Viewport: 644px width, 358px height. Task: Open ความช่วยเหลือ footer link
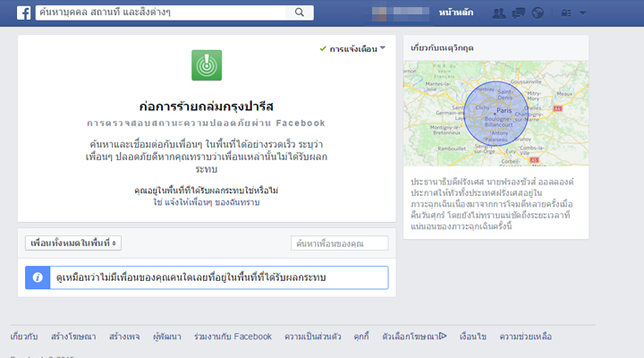525,337
